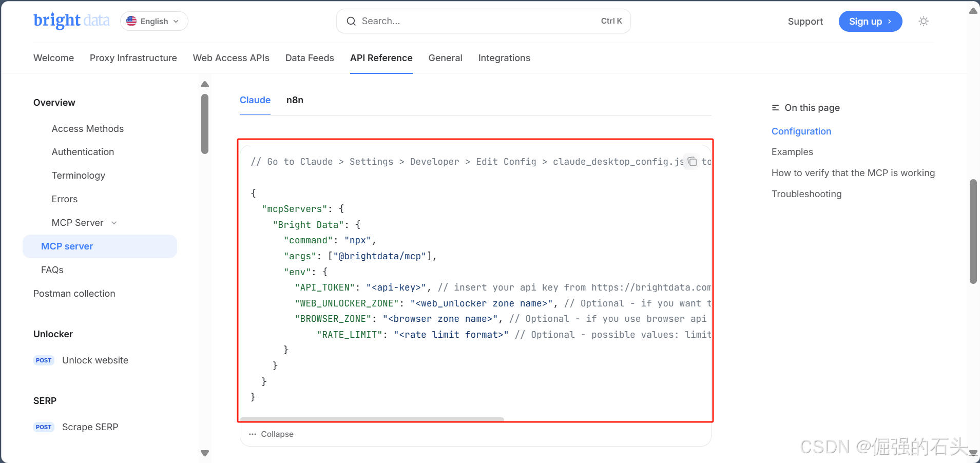Click the POST badge beside Unlock website
The width and height of the screenshot is (980, 463).
click(44, 360)
